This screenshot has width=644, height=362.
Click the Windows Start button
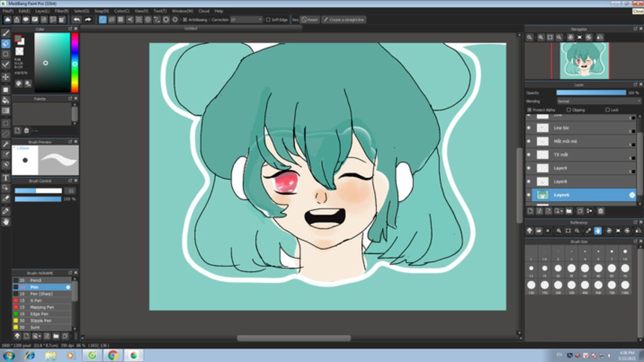click(9, 356)
